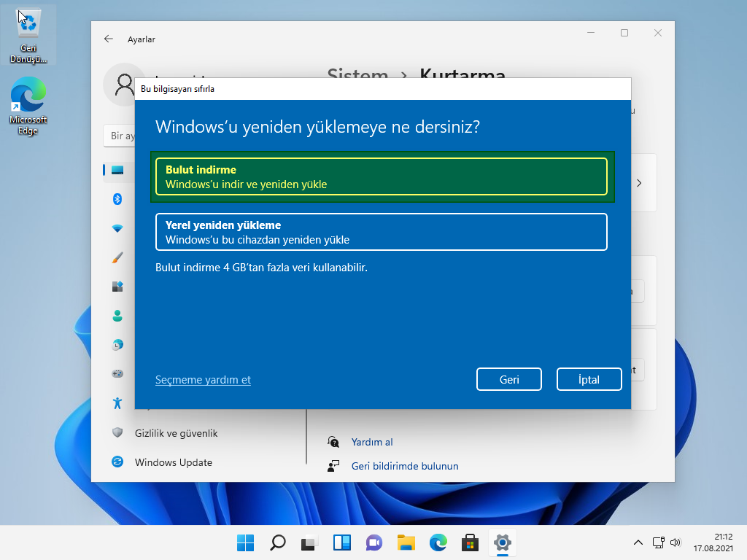Select the System sidebar icon
The width and height of the screenshot is (747, 560).
pyautogui.click(x=117, y=170)
